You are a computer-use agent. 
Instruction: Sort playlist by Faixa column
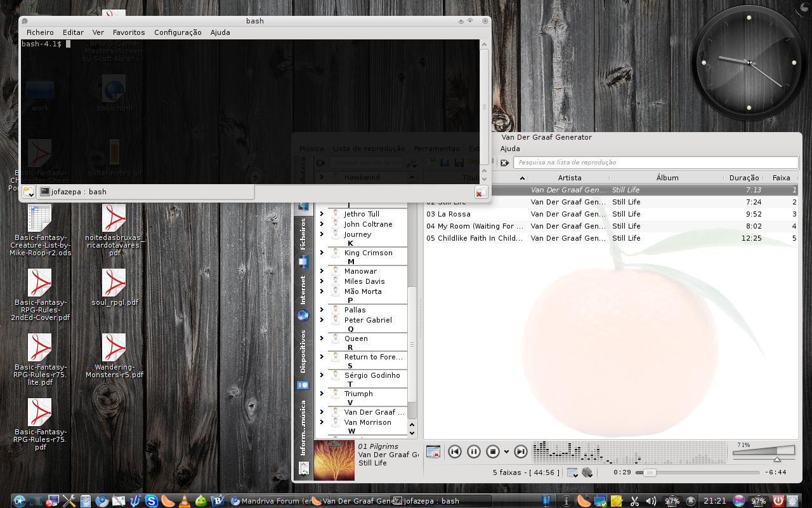(x=781, y=178)
